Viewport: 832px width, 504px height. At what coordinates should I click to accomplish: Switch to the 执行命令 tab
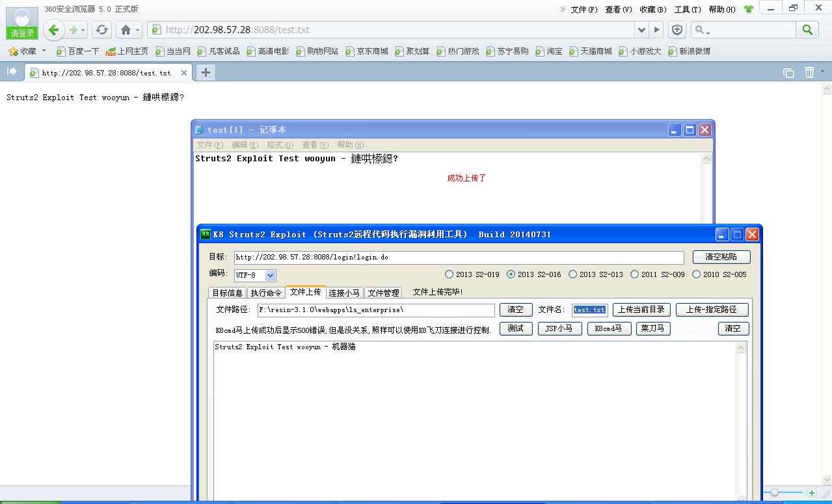point(266,293)
